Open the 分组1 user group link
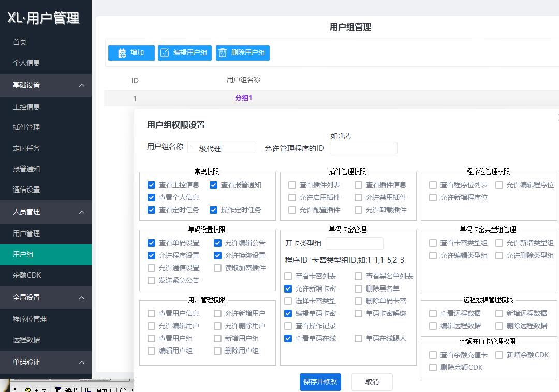The width and height of the screenshot is (559, 392). click(243, 97)
